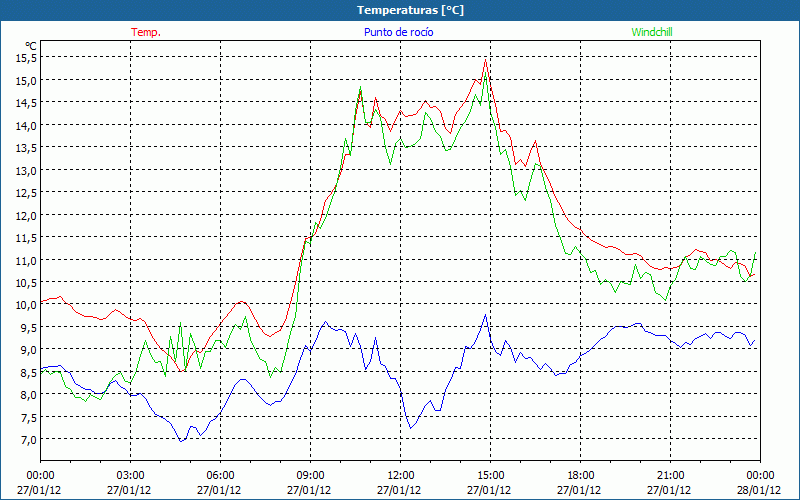Viewport: 800px width, 500px height.
Task: Click the "21:00" time axis label
Action: coord(670,475)
